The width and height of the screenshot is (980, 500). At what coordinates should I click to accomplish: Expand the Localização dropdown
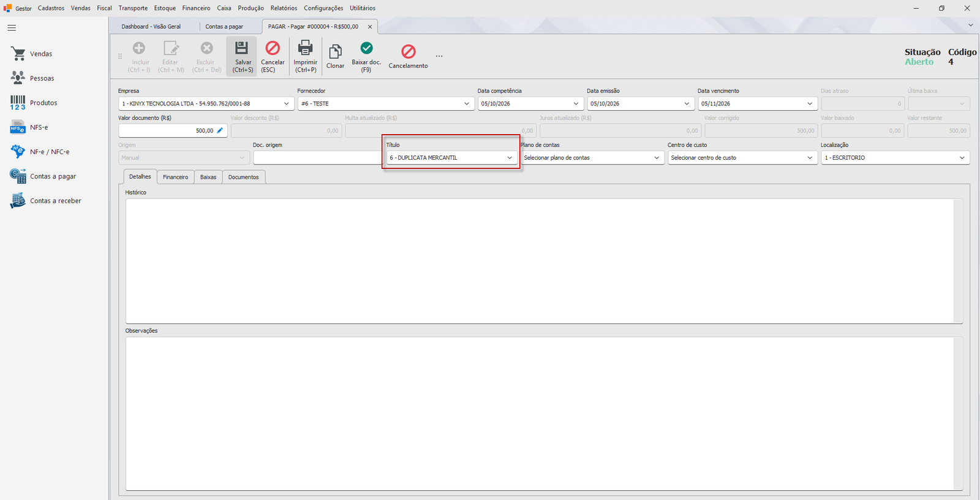[x=962, y=158]
